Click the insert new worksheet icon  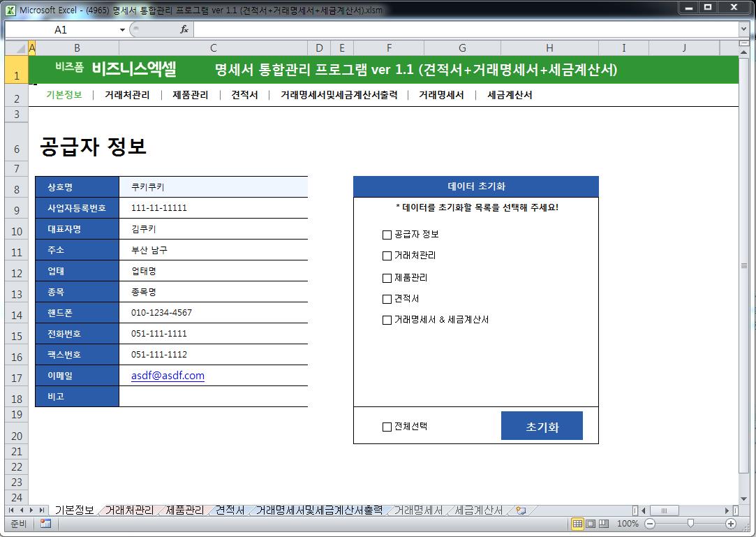point(520,510)
